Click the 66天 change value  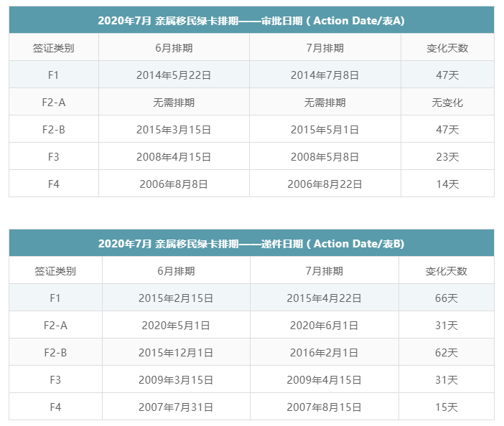(446, 298)
